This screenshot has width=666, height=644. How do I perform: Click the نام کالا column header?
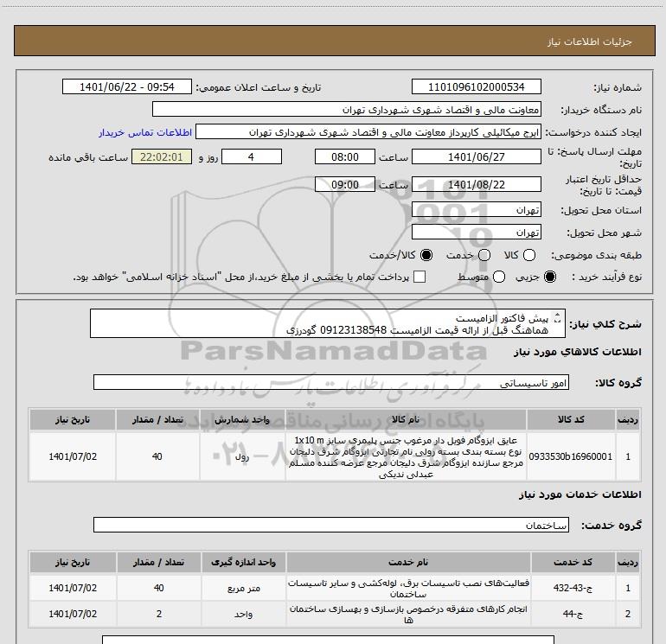[x=406, y=419]
